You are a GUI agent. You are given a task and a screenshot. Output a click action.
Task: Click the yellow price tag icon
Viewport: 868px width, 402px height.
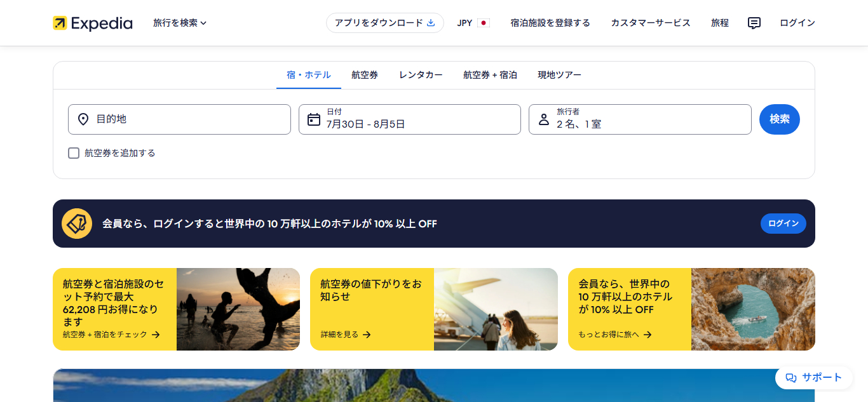pyautogui.click(x=77, y=224)
